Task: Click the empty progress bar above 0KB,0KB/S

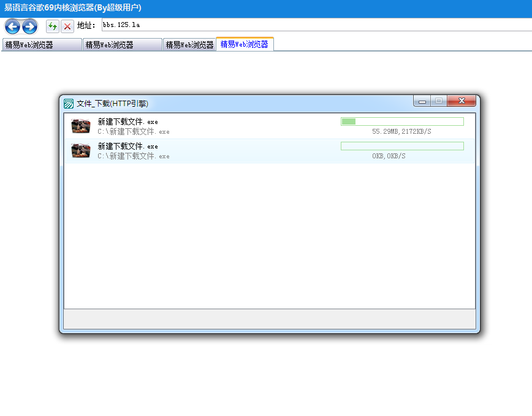Action: pos(402,146)
